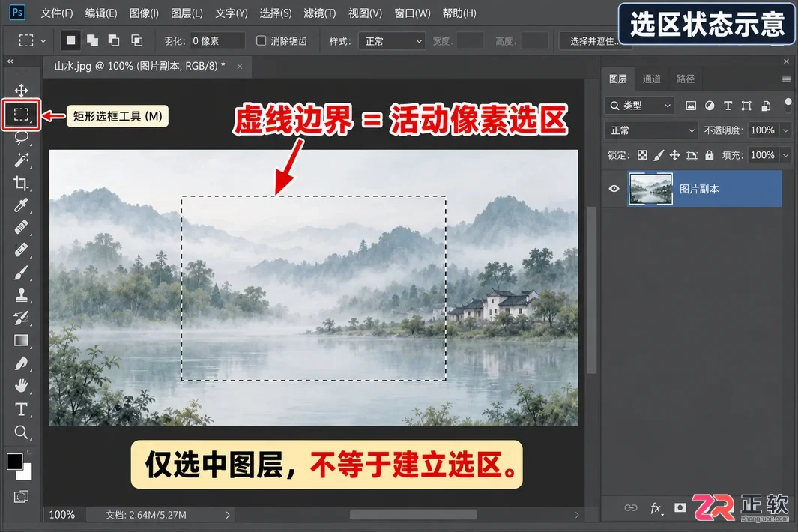Select the Healing Brush tool
Image resolution: width=798 pixels, height=532 pixels.
(x=21, y=227)
